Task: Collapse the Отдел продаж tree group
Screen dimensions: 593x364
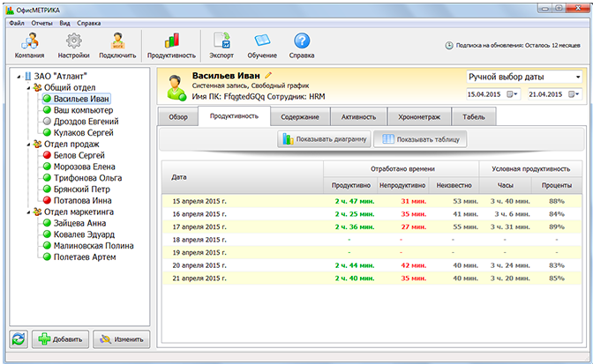Action: point(26,144)
